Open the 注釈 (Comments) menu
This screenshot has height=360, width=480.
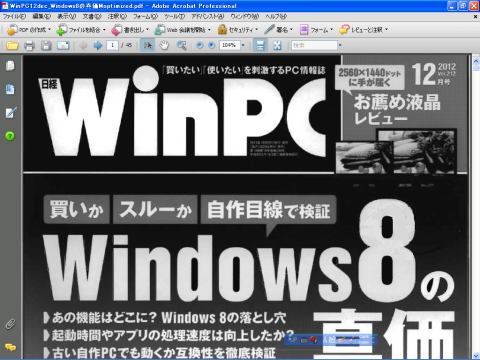tap(117, 16)
